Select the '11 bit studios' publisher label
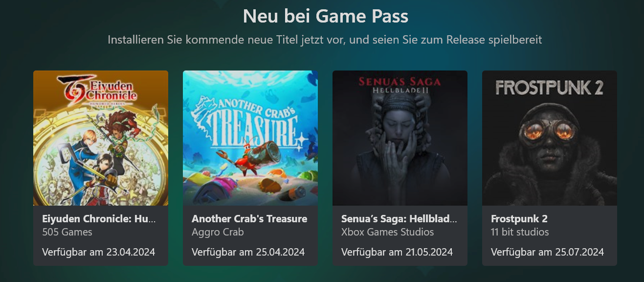 pos(520,232)
